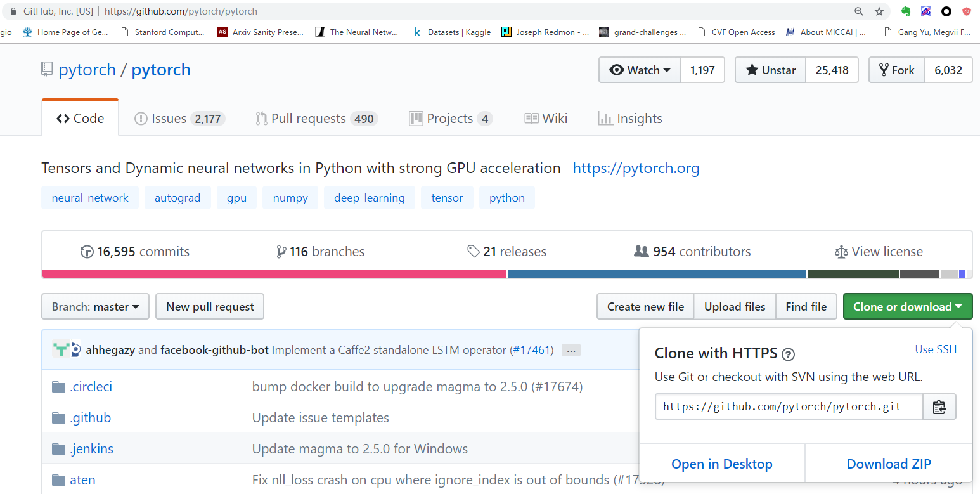Open commit link #17461
The height and width of the screenshot is (494, 980).
[531, 350]
